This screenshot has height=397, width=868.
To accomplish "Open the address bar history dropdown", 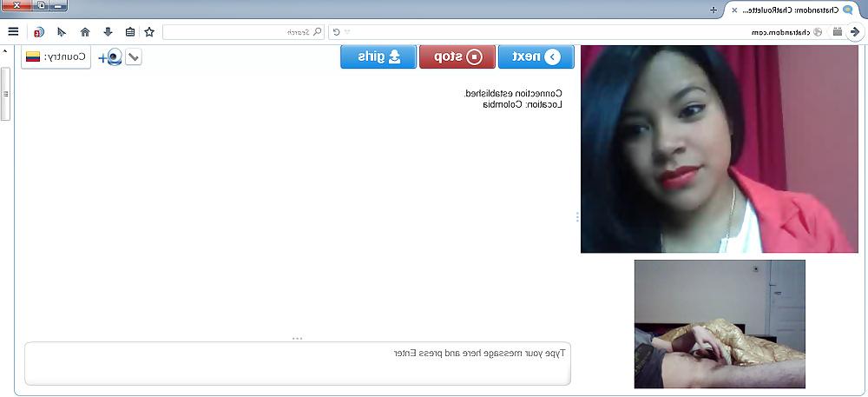I will 347,32.
